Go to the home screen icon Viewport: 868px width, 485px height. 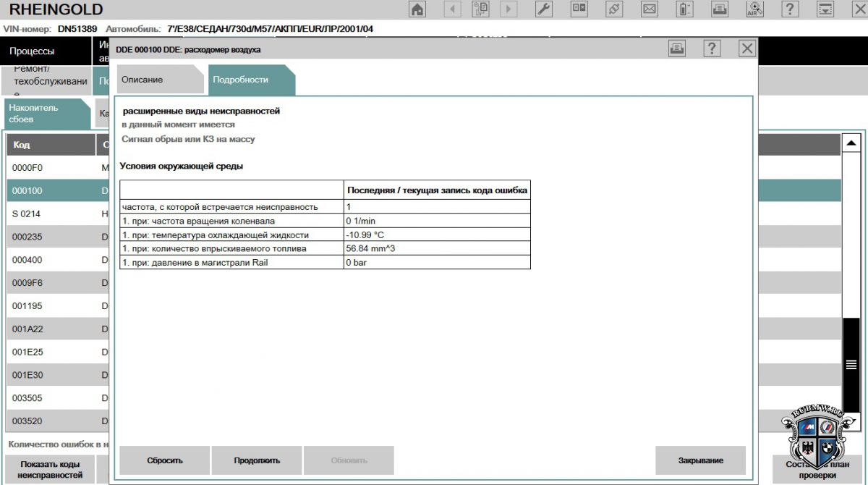coord(417,9)
